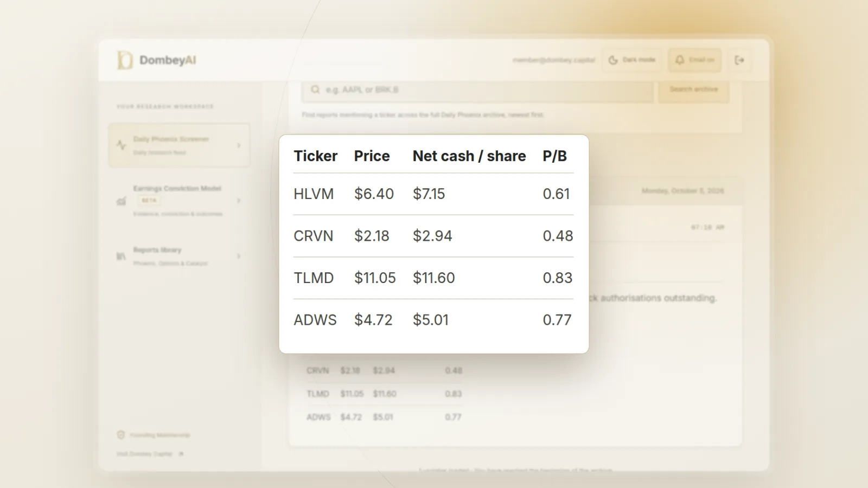Click the 0.83 P/B in enlarged table

click(558, 278)
